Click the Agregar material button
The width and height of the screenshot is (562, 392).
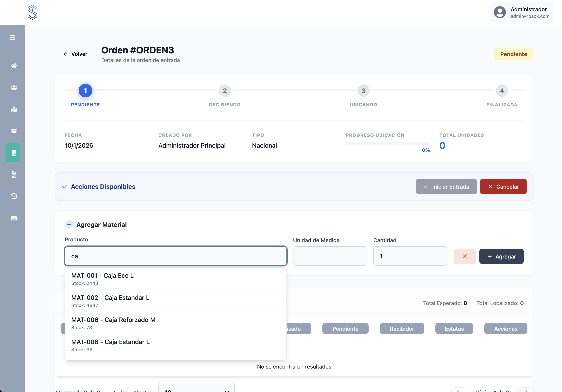[x=501, y=256]
